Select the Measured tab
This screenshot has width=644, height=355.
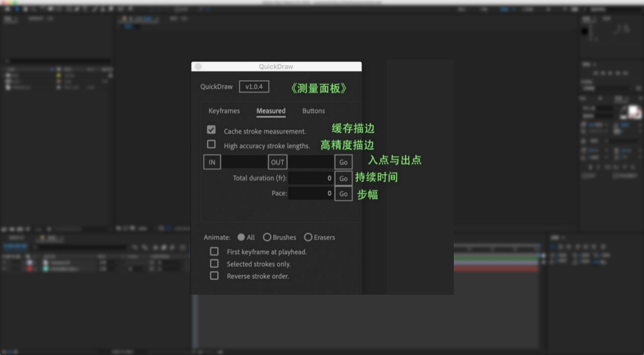pyautogui.click(x=271, y=111)
